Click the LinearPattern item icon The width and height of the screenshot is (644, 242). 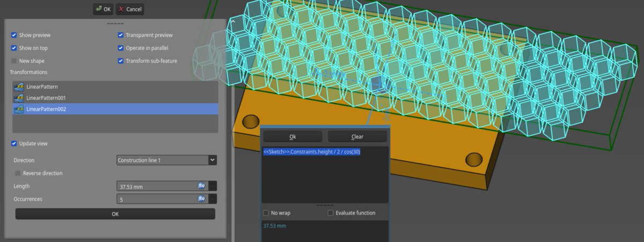[19, 87]
